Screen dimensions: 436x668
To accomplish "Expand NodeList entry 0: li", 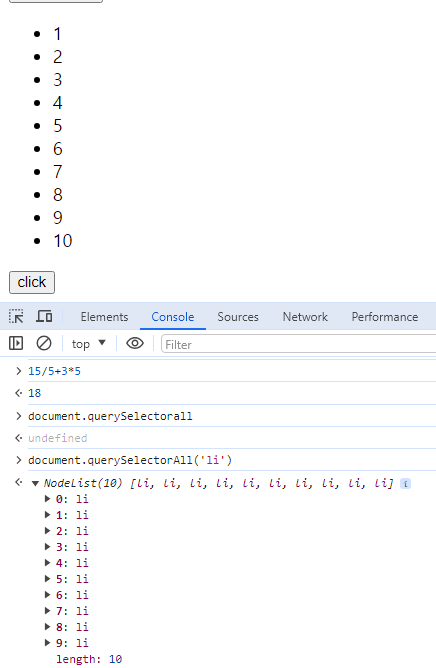I will pos(47,499).
